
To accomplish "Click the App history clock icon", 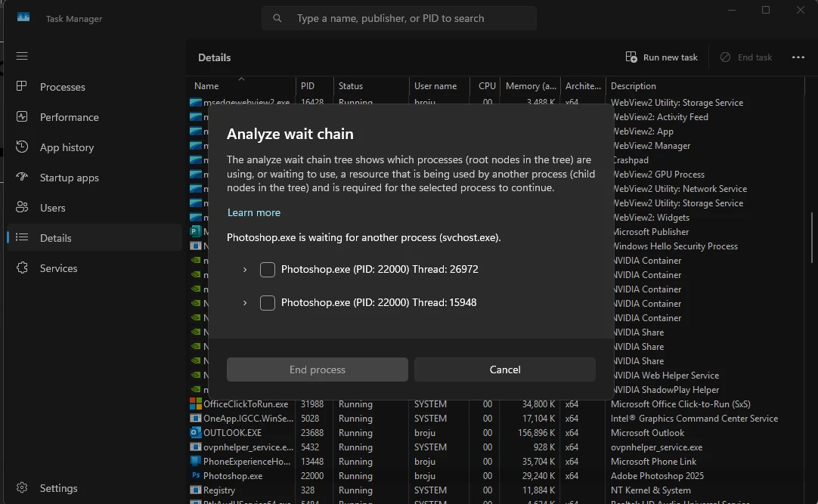I will pyautogui.click(x=22, y=147).
